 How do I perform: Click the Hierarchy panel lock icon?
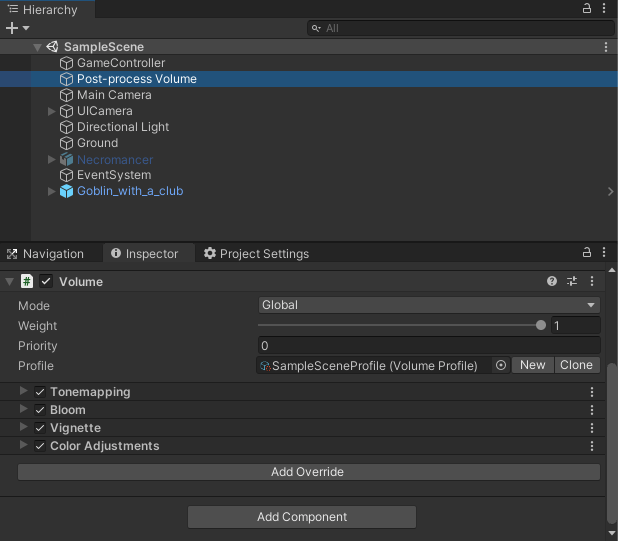[x=587, y=9]
